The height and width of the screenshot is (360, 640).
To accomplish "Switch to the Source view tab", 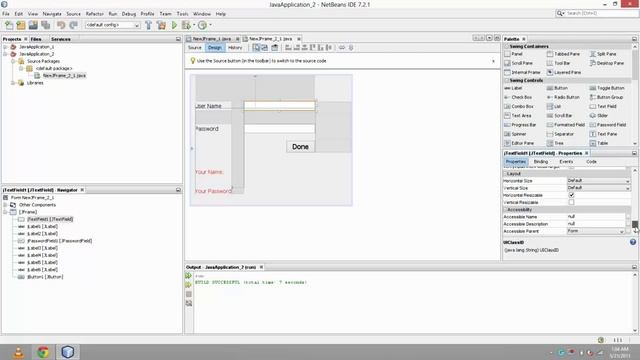I will point(195,48).
